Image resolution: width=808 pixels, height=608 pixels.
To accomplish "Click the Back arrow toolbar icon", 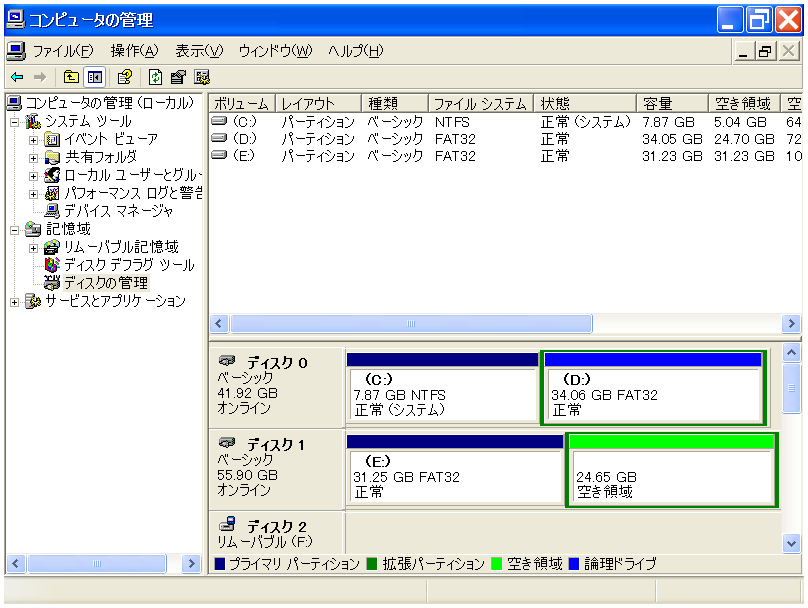I will tap(17, 77).
